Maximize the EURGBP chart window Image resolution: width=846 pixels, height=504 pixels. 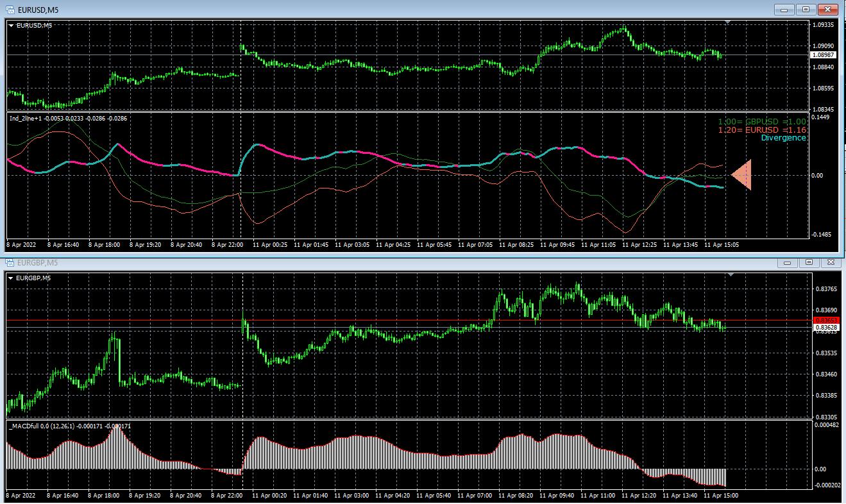(809, 262)
